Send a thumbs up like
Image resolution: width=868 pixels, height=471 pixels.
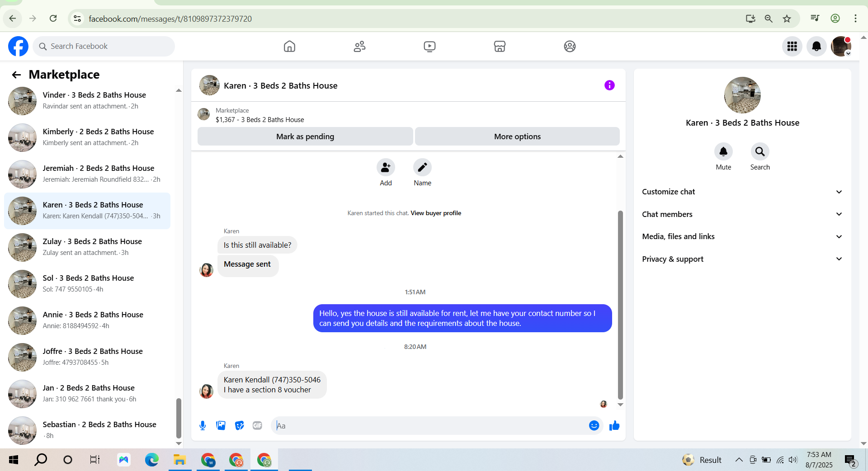point(614,425)
